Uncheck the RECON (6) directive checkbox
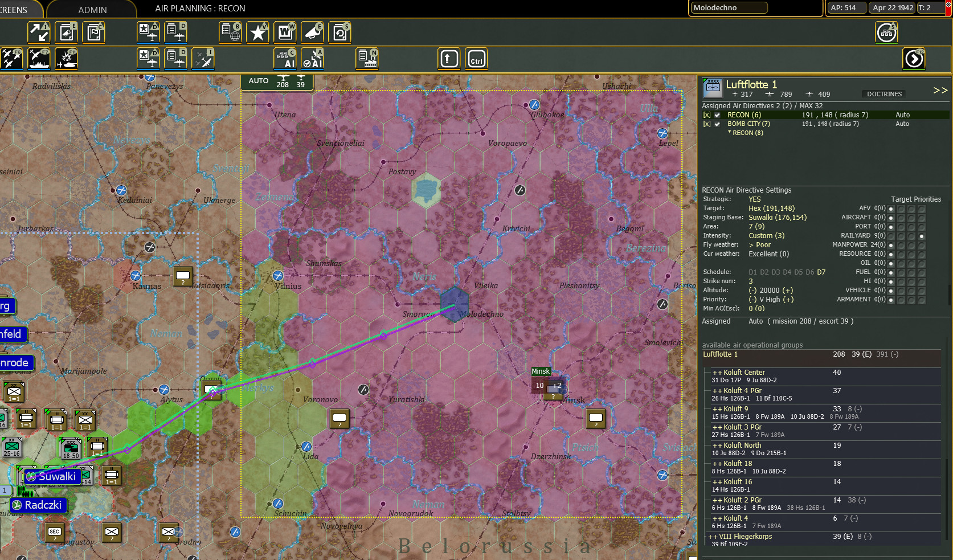 point(718,115)
